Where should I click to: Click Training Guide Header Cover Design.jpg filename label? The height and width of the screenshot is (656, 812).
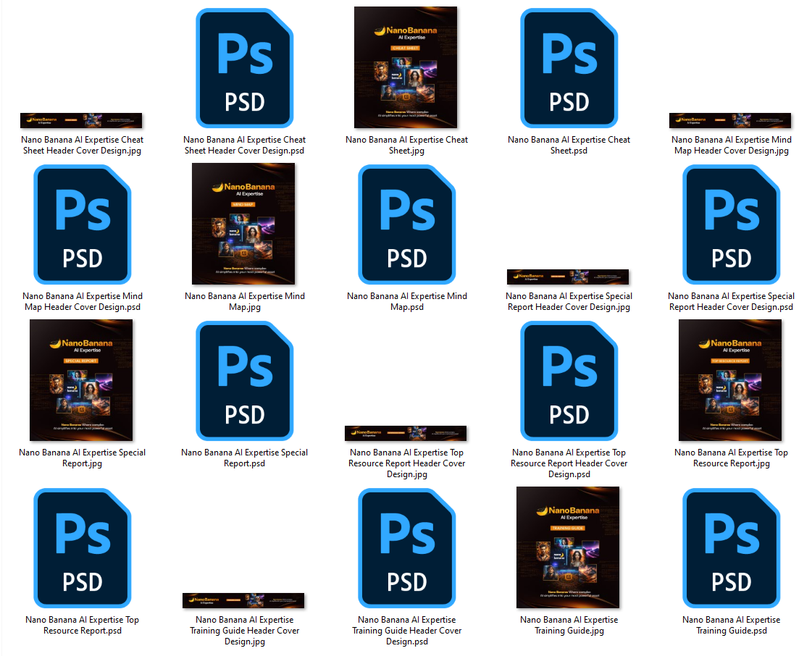pos(244,631)
